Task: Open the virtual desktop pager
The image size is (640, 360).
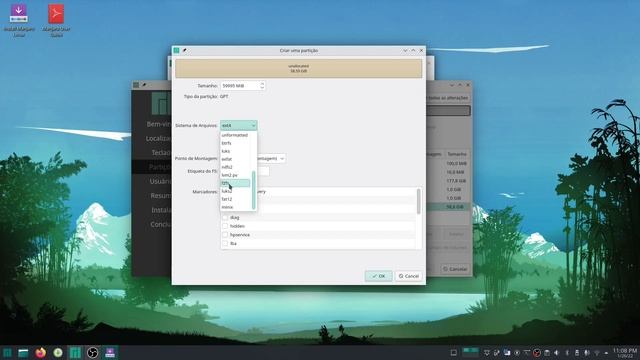Action: (x=470, y=352)
